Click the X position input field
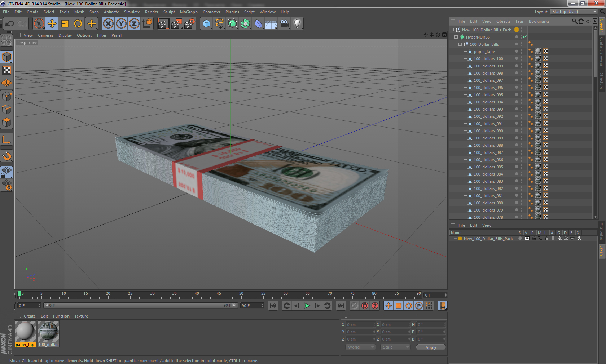This screenshot has width=606, height=364. pos(361,325)
